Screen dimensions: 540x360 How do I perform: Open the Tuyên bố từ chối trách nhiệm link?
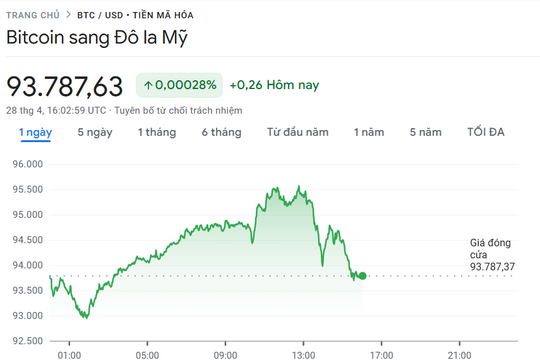tap(178, 111)
